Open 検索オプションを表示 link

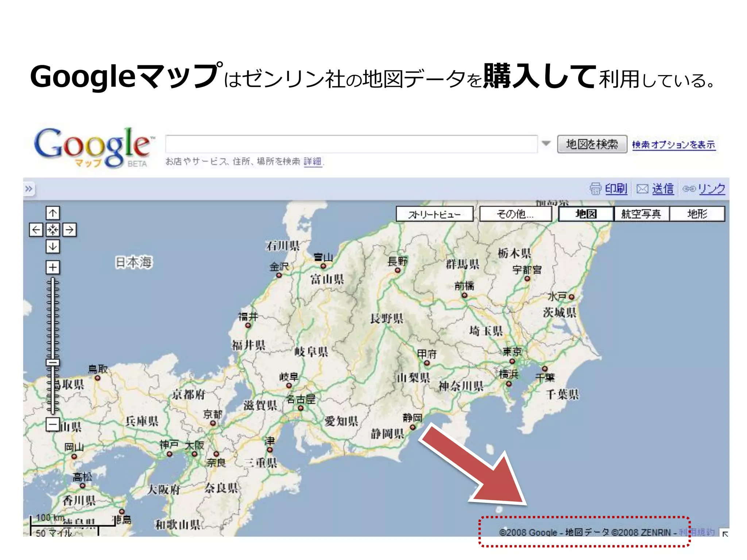[x=673, y=145]
